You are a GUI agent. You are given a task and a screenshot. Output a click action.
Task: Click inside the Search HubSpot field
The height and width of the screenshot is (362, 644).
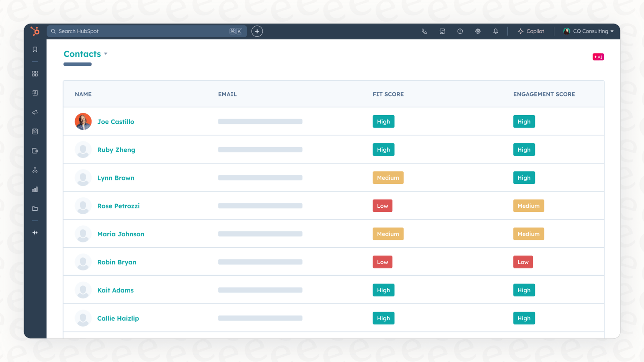click(x=146, y=31)
